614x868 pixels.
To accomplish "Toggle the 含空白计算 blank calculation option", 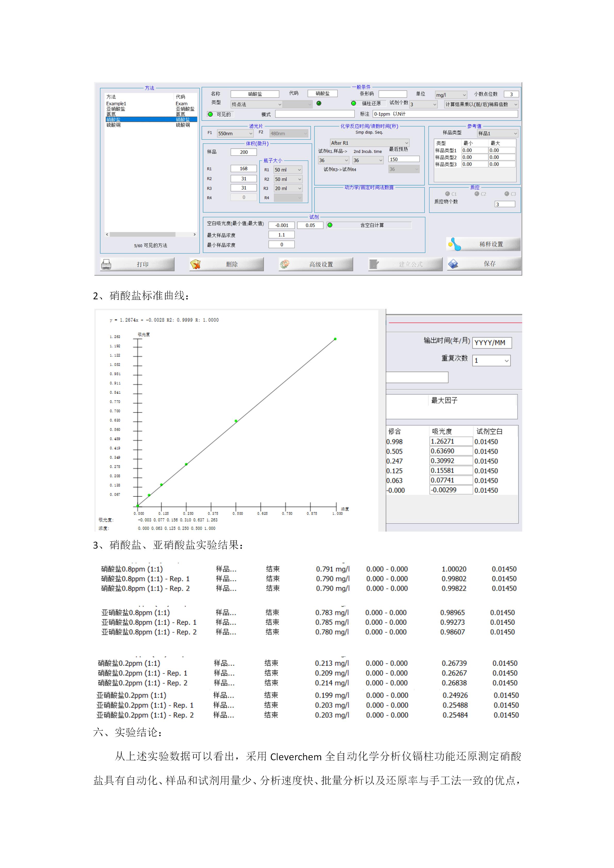I will pos(330,225).
